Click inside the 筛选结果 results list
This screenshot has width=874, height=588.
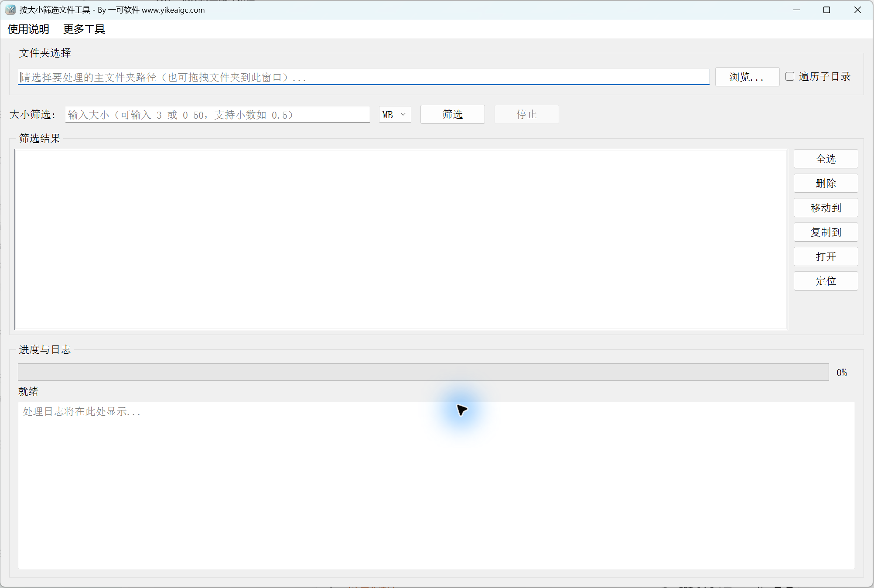point(401,239)
